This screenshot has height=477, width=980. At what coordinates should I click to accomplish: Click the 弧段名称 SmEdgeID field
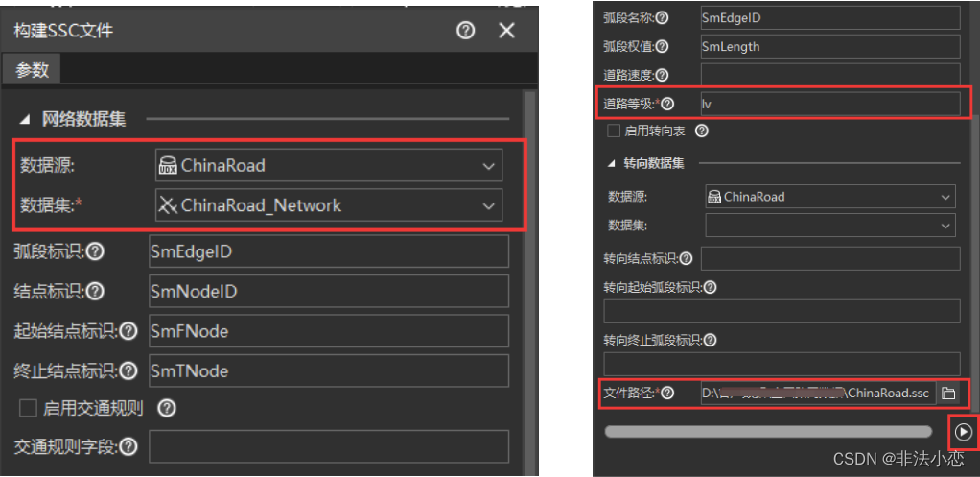coord(830,17)
